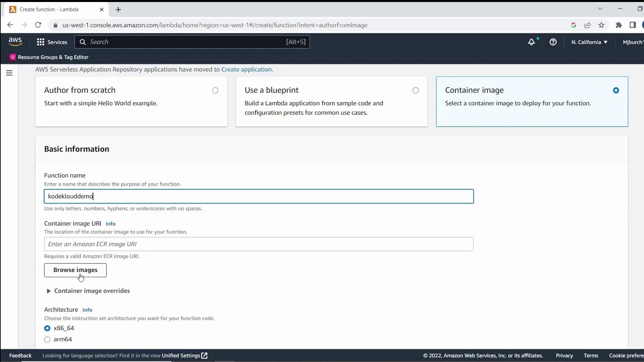Open the hamburger side navigation menu
644x362 pixels.
click(x=9, y=73)
